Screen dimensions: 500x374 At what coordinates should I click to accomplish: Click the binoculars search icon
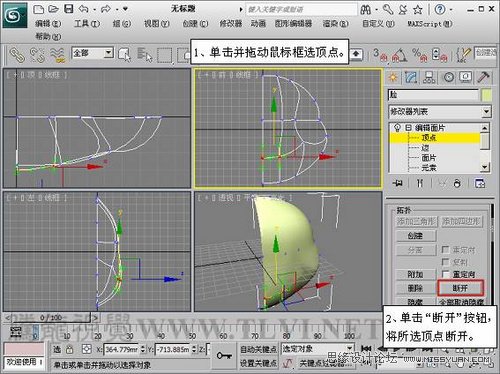tap(366, 10)
